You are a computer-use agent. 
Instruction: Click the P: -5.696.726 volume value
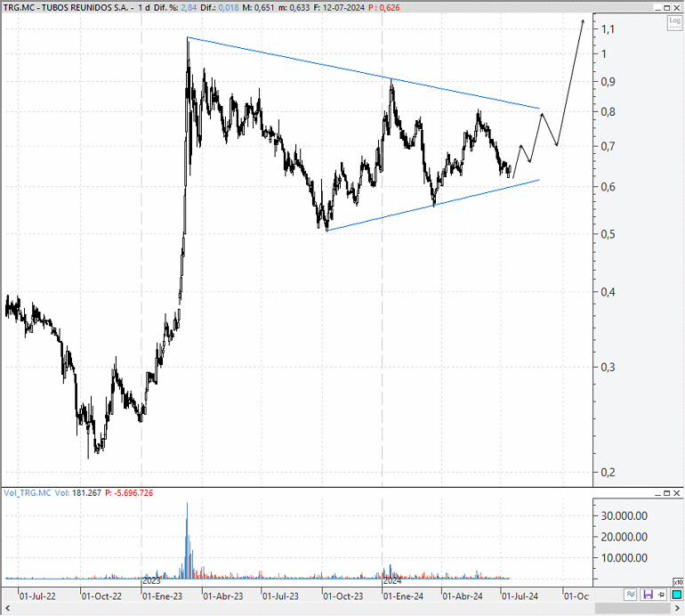click(x=129, y=493)
